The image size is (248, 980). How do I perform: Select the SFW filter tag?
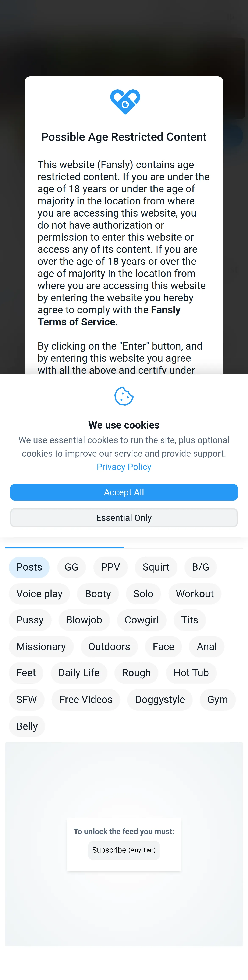click(x=26, y=700)
